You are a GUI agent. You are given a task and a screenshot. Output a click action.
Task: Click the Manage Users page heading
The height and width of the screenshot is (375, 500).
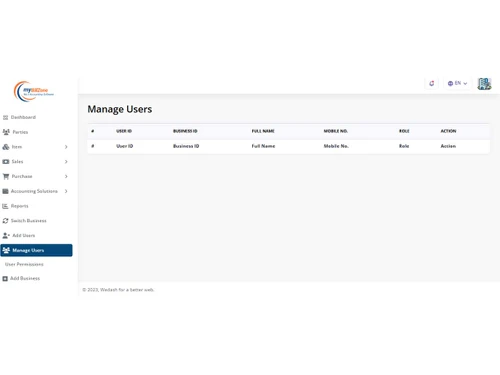120,109
